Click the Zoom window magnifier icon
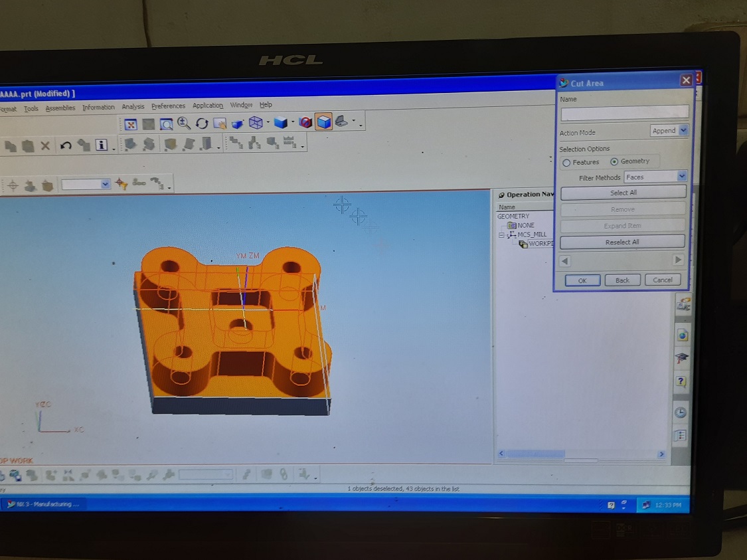 click(166, 124)
